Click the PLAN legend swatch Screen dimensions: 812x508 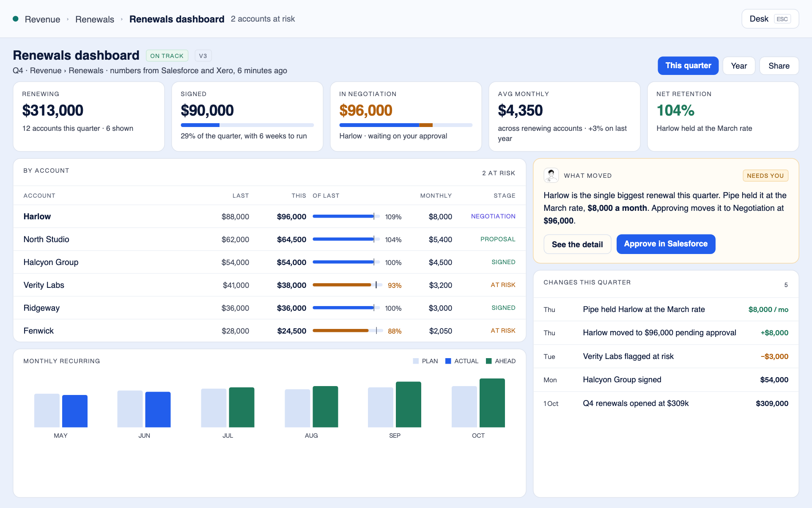pos(416,361)
